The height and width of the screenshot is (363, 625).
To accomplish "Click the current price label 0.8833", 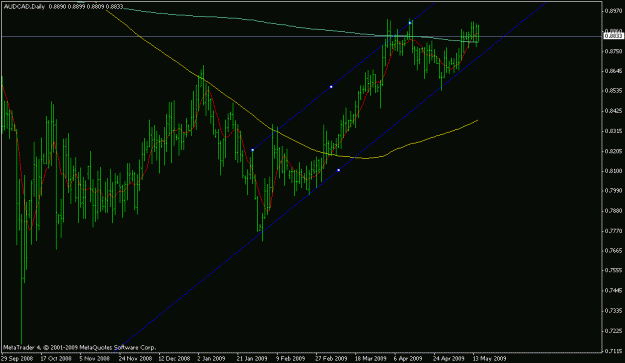I will pyautogui.click(x=613, y=36).
